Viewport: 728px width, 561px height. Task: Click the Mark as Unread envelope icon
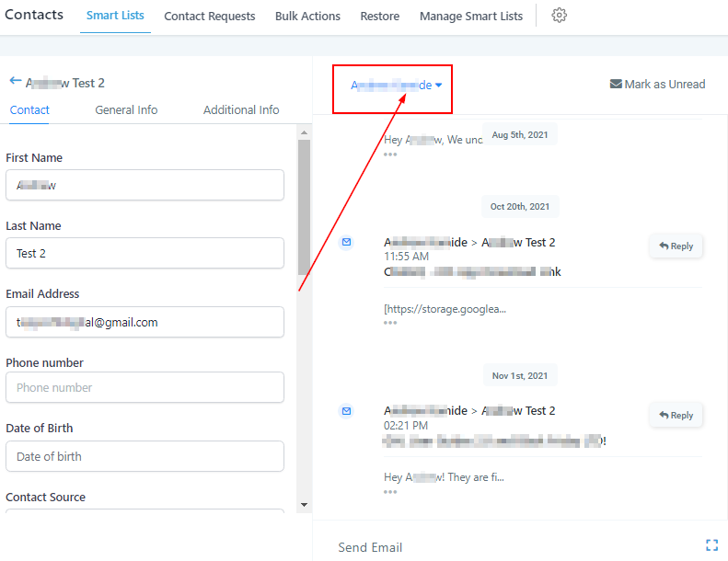pos(616,84)
